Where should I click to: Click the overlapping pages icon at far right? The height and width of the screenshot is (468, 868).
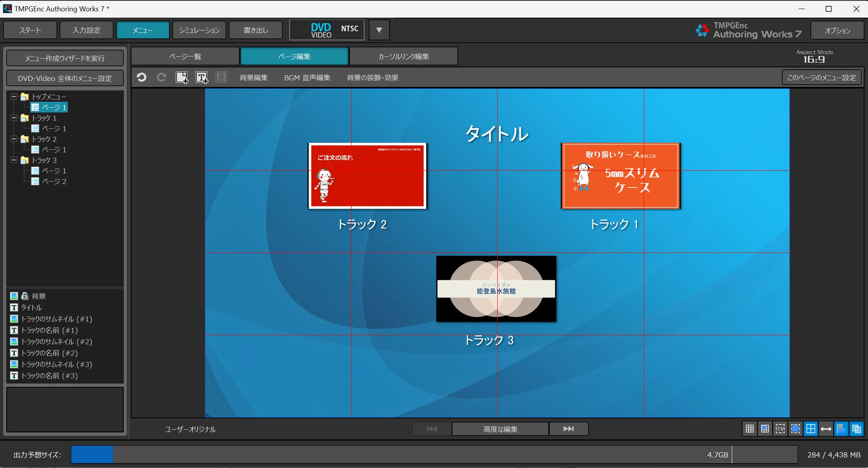pos(856,429)
